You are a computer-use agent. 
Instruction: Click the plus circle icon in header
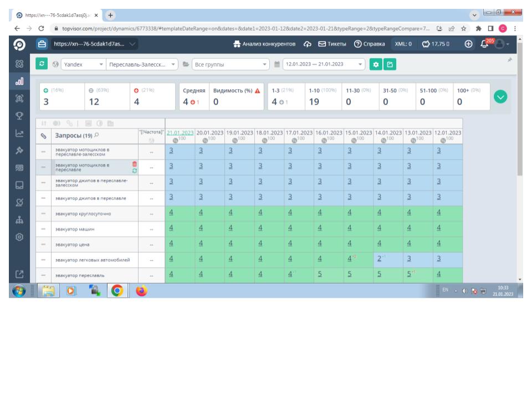tap(468, 44)
